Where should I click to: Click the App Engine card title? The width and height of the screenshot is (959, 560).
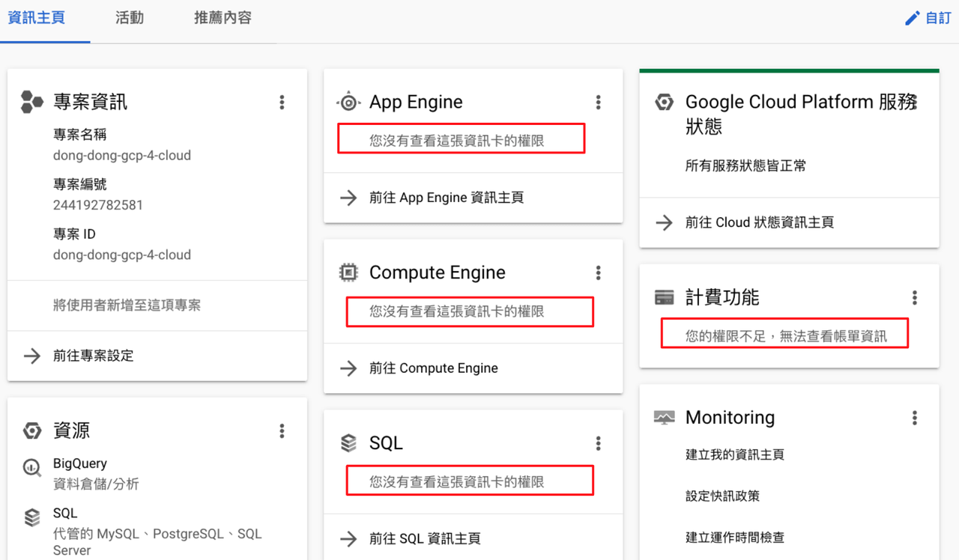[416, 102]
